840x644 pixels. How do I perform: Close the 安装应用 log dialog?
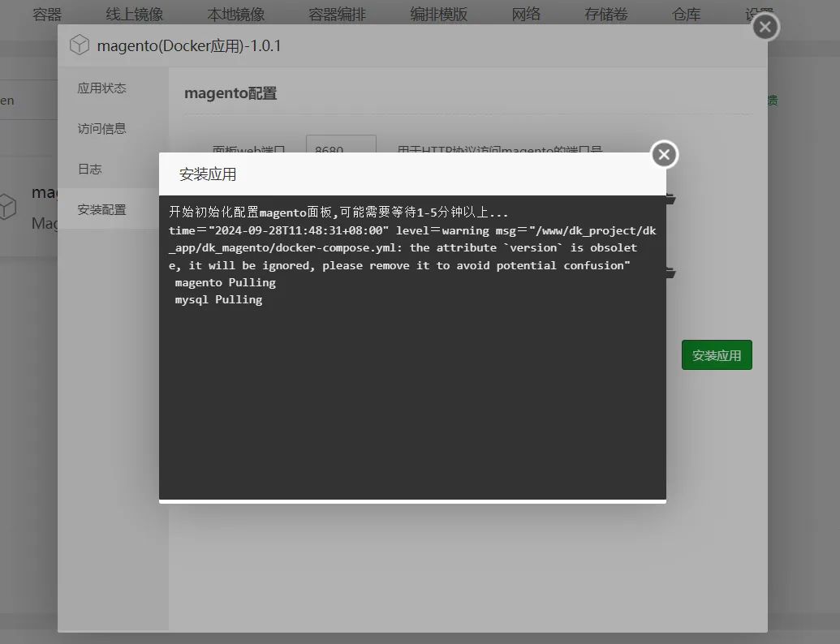(x=664, y=155)
